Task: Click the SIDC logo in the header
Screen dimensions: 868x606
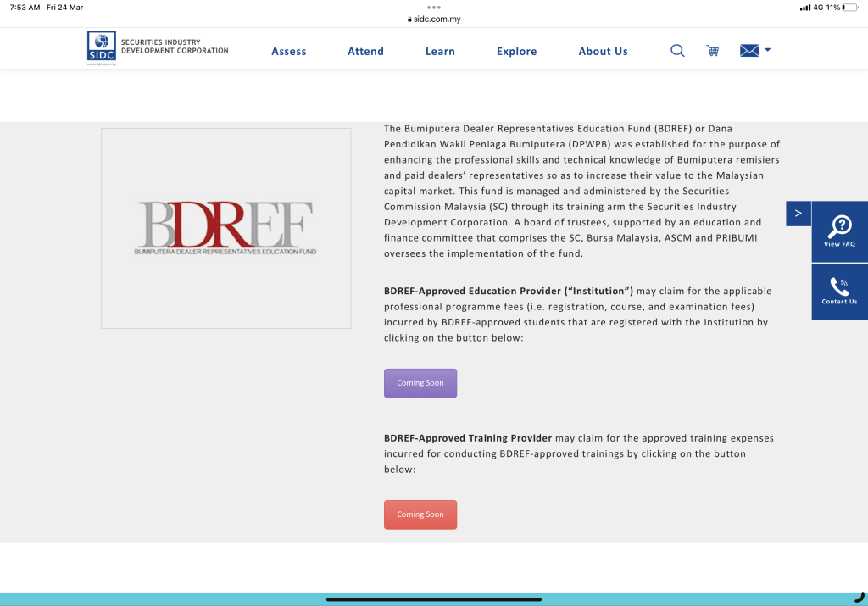Action: [102, 47]
